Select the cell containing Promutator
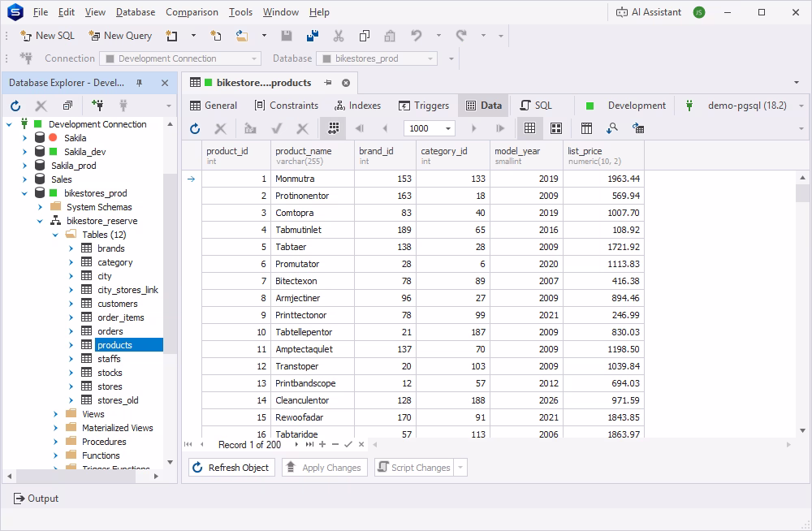812x531 pixels. (x=313, y=264)
